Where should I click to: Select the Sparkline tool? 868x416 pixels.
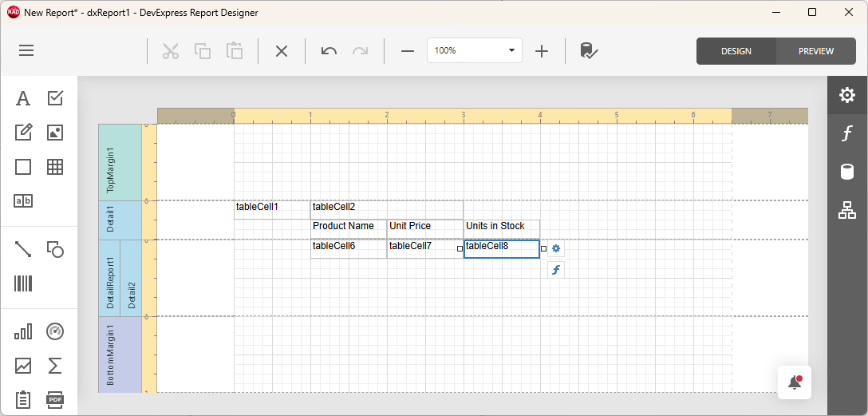tap(22, 366)
